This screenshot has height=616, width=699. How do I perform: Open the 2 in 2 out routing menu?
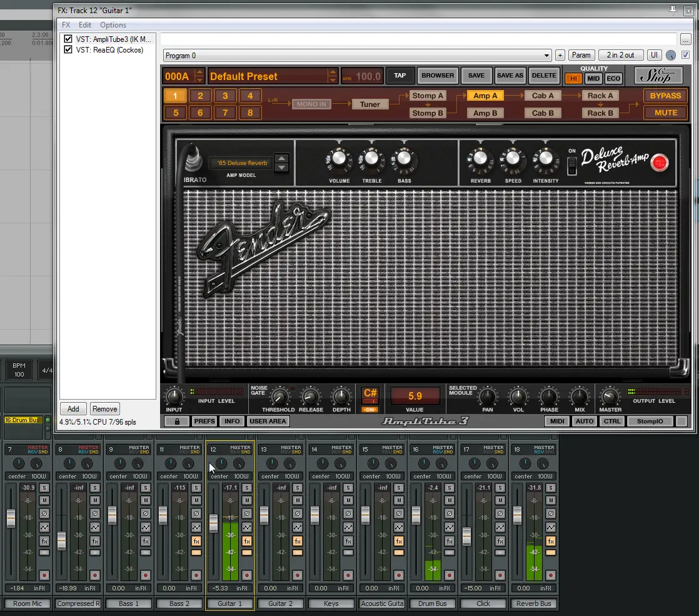(x=620, y=55)
